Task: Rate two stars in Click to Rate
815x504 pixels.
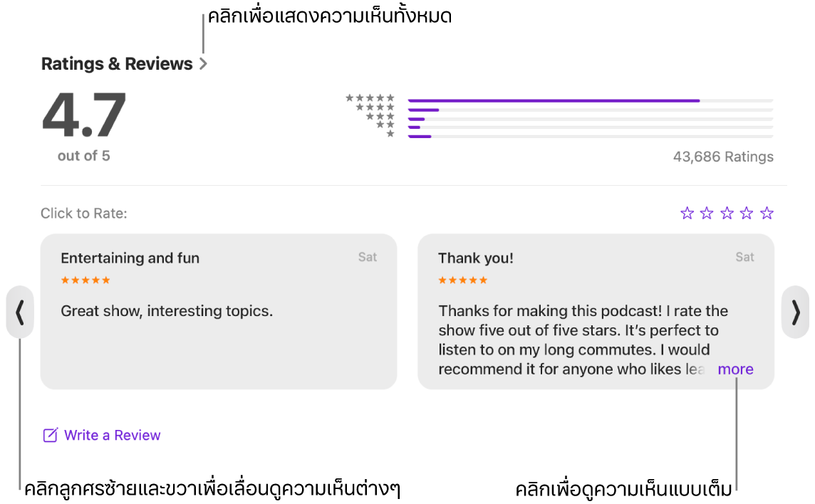Action: [x=707, y=213]
